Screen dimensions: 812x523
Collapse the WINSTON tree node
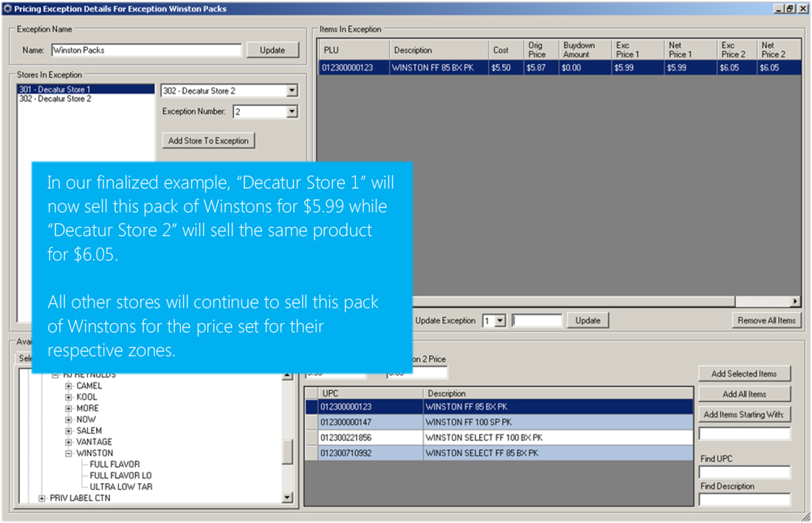69,453
